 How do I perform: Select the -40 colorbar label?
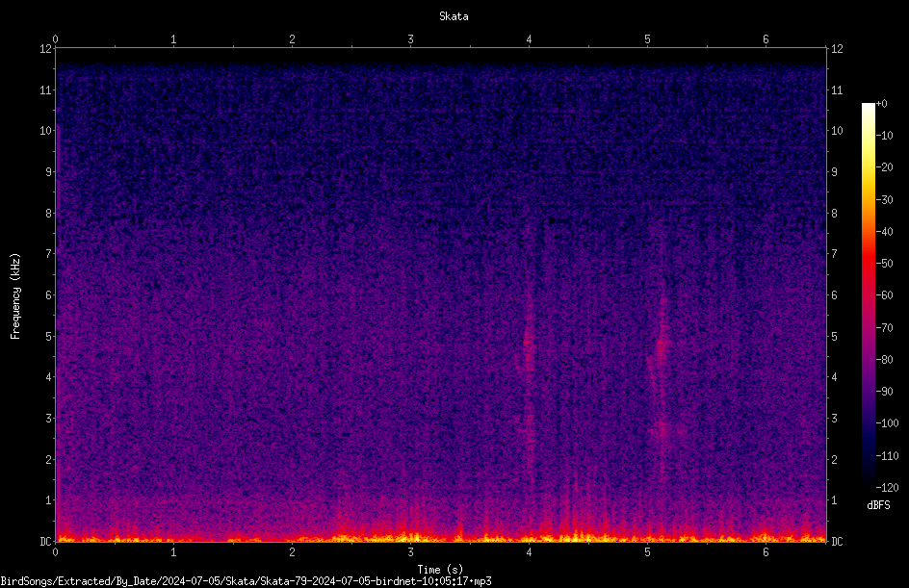[884, 232]
